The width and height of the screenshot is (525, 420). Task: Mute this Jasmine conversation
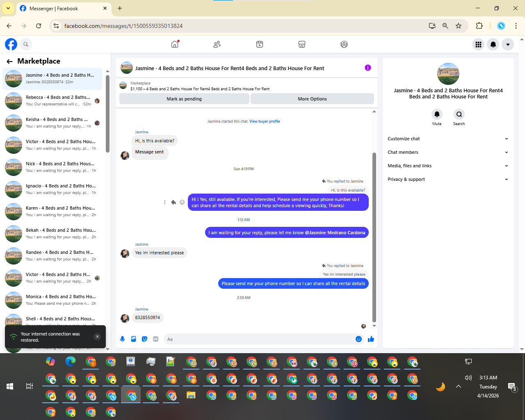tap(437, 114)
